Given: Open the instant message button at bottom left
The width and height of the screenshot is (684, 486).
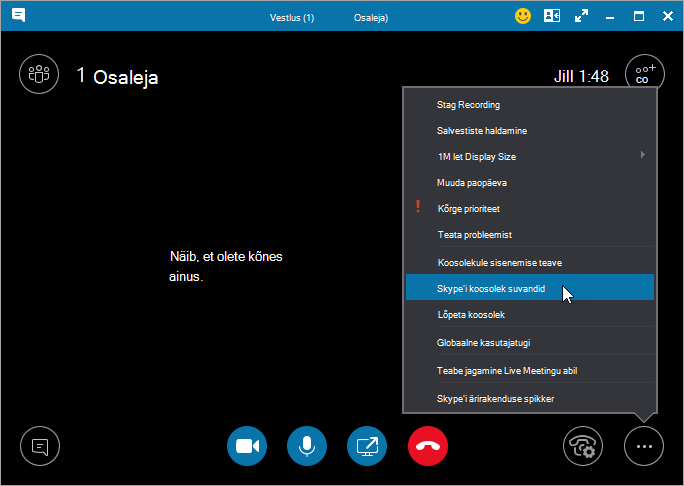Looking at the screenshot, I should [x=40, y=446].
